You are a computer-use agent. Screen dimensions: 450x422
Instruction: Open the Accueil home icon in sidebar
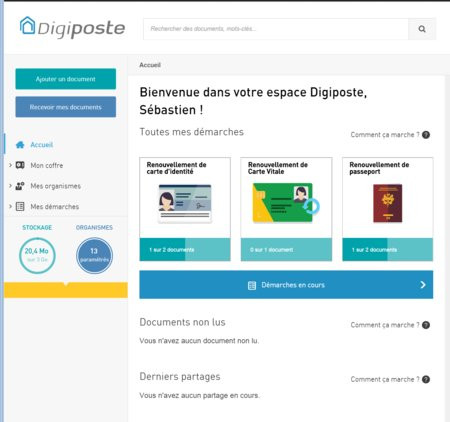[x=20, y=145]
